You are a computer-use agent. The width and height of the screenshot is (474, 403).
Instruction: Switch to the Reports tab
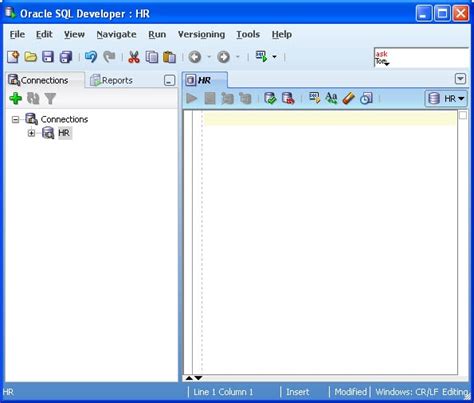coord(111,80)
